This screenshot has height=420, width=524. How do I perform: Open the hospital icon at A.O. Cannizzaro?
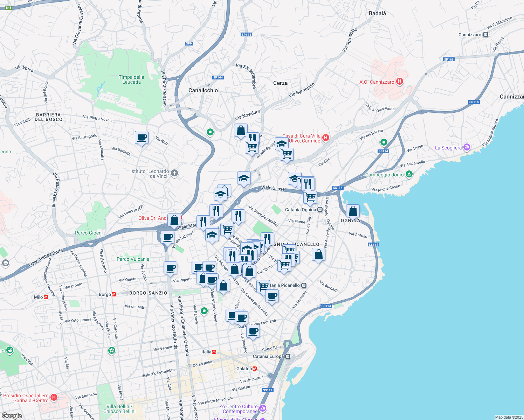pos(399,81)
